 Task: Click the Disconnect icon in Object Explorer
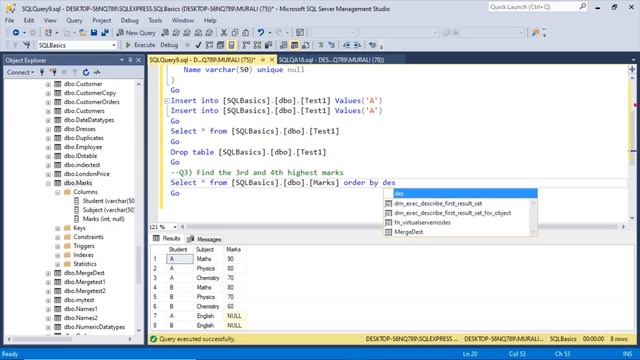(53, 72)
